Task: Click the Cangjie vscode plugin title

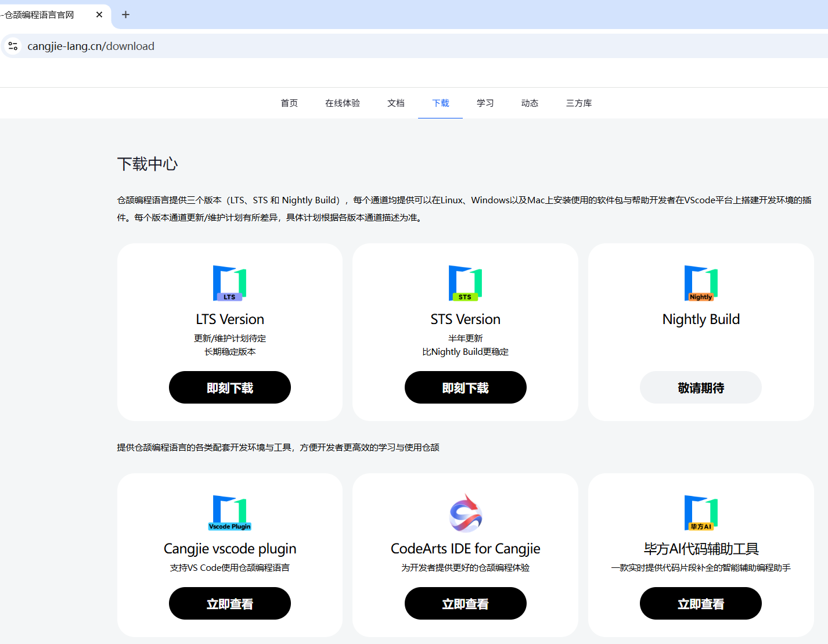Action: point(230,549)
